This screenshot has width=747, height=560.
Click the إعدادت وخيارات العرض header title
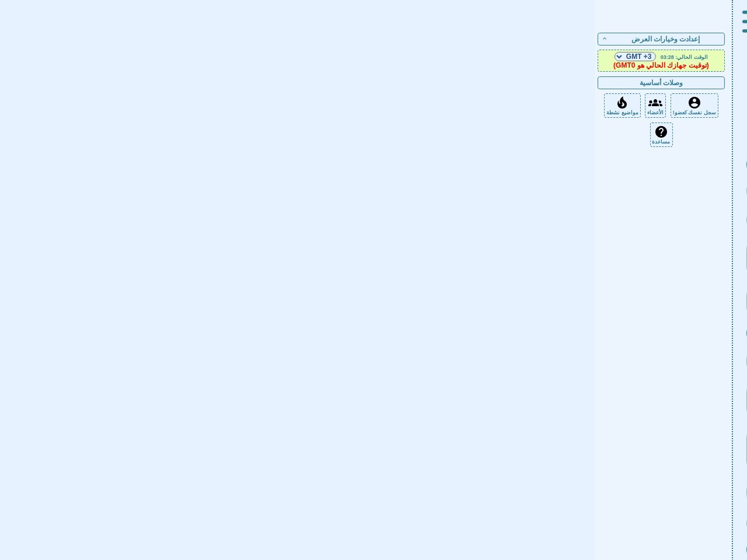[x=665, y=39]
